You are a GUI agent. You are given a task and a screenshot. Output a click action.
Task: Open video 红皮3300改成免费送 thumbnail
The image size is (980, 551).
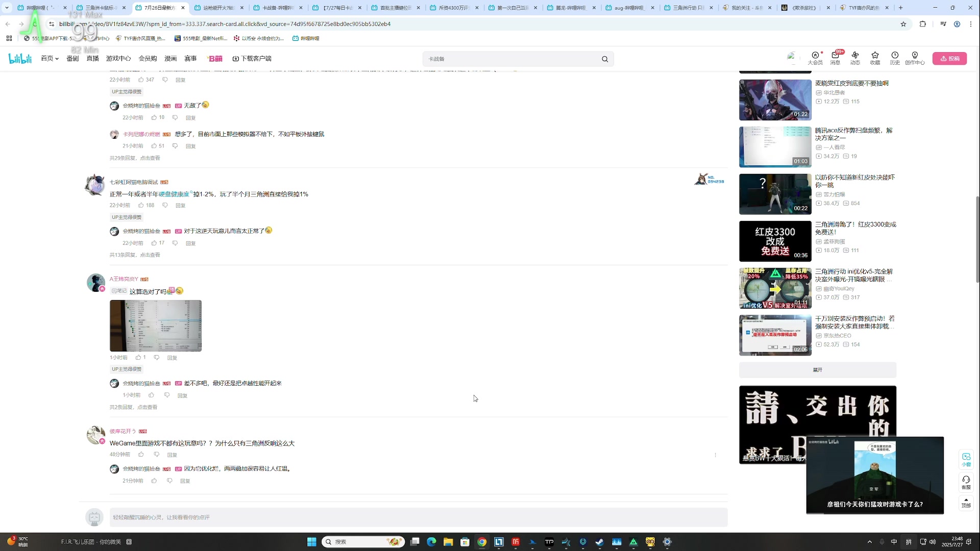click(x=775, y=241)
